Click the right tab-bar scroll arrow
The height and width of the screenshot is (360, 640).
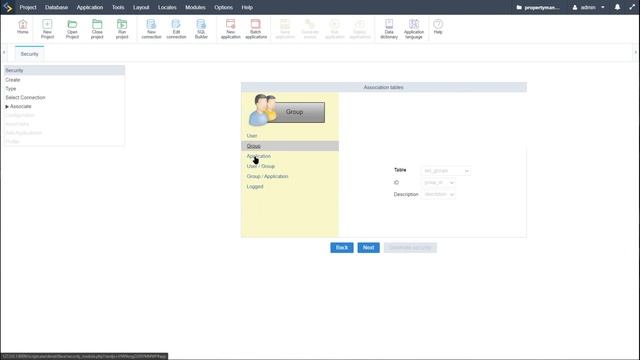point(636,52)
